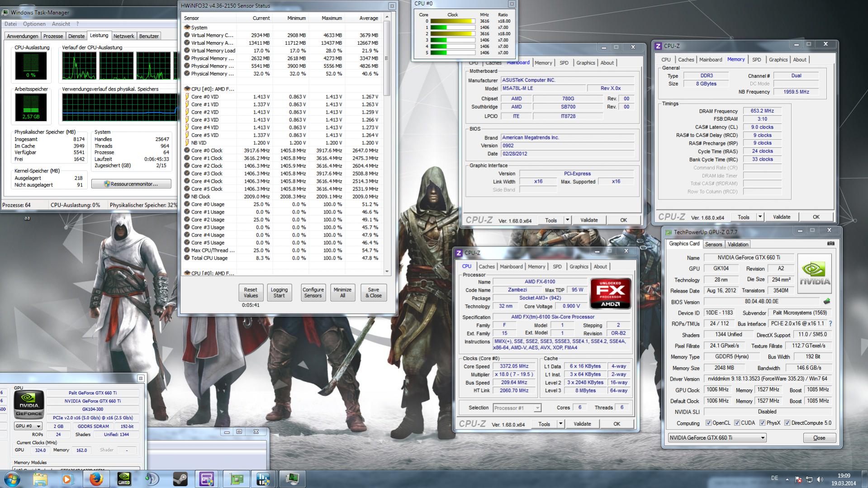The width and height of the screenshot is (868, 488).
Task: Toggle the OpenCL checkbox
Action: pos(708,423)
